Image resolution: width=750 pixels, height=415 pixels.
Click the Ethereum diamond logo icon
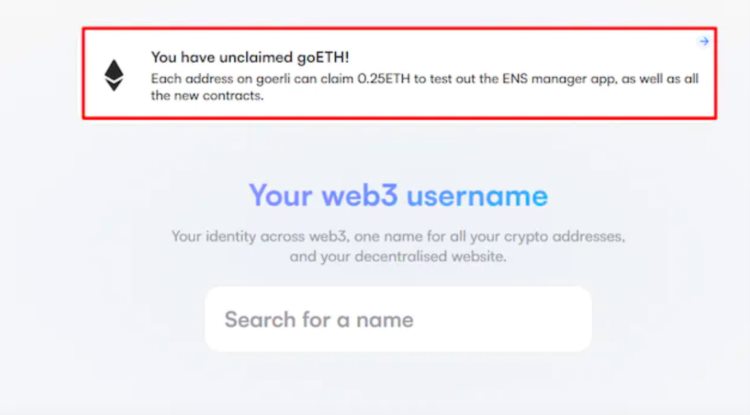[x=114, y=75]
